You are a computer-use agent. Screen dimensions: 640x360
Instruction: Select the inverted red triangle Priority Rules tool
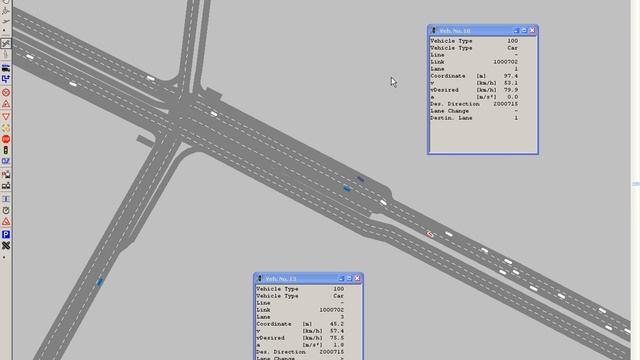tap(6, 116)
